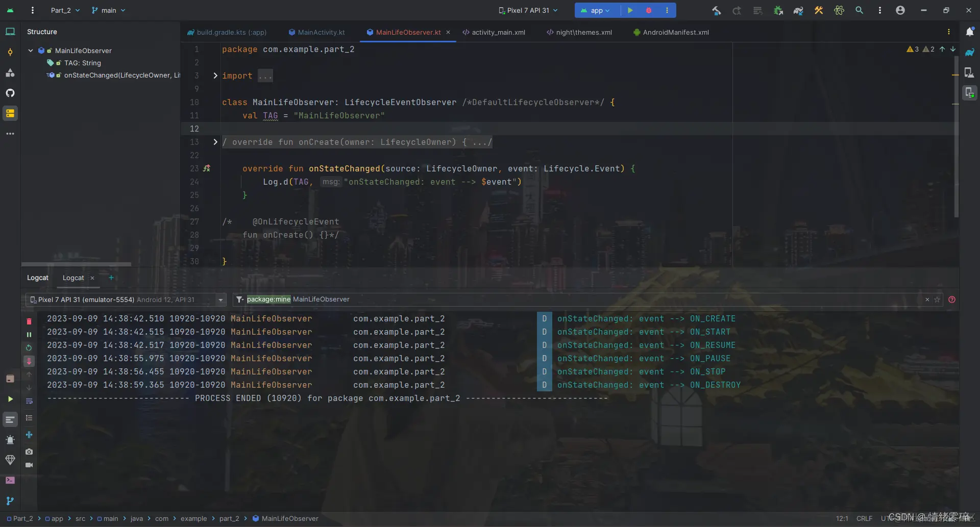Switch to the activity_main.xml tab
The image size is (980, 527).
pos(494,32)
